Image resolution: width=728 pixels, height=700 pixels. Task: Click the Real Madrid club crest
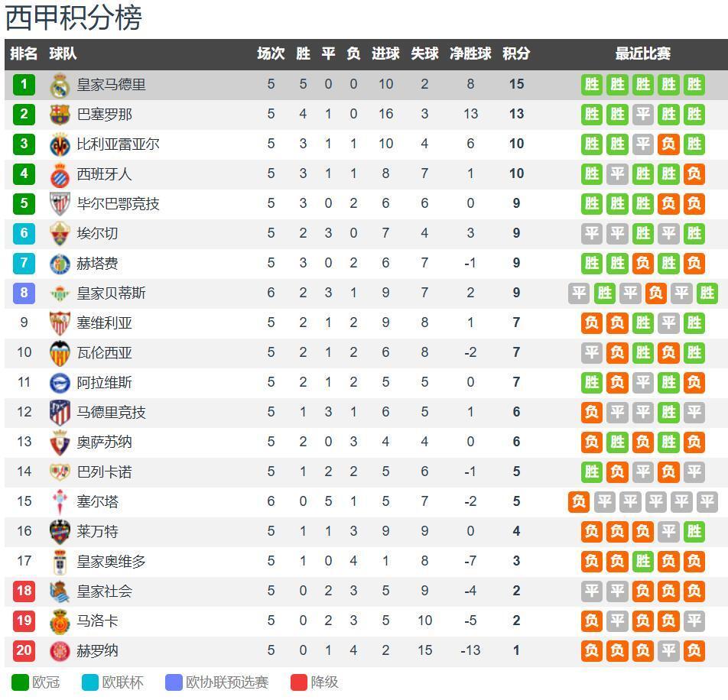pyautogui.click(x=60, y=85)
